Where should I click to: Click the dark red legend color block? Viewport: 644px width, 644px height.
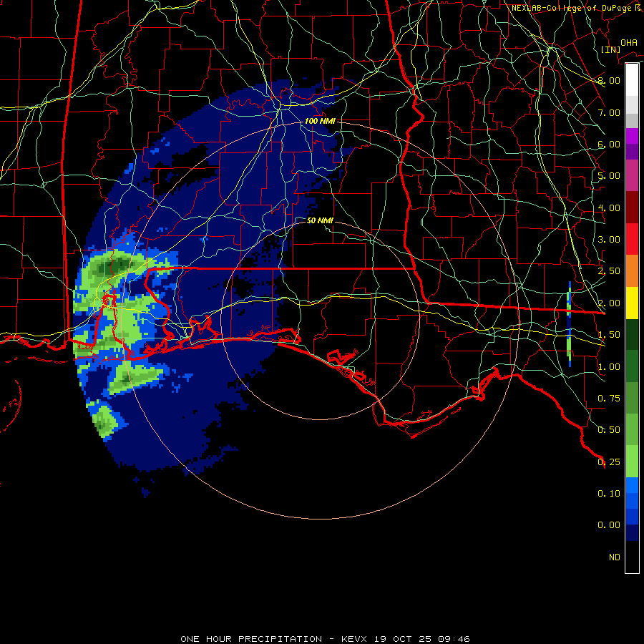[632, 208]
